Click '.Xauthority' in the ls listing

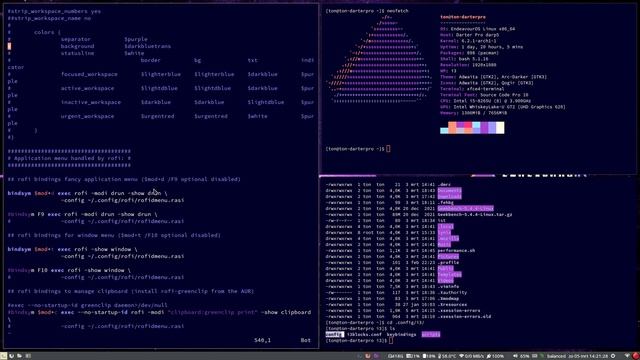[452, 292]
